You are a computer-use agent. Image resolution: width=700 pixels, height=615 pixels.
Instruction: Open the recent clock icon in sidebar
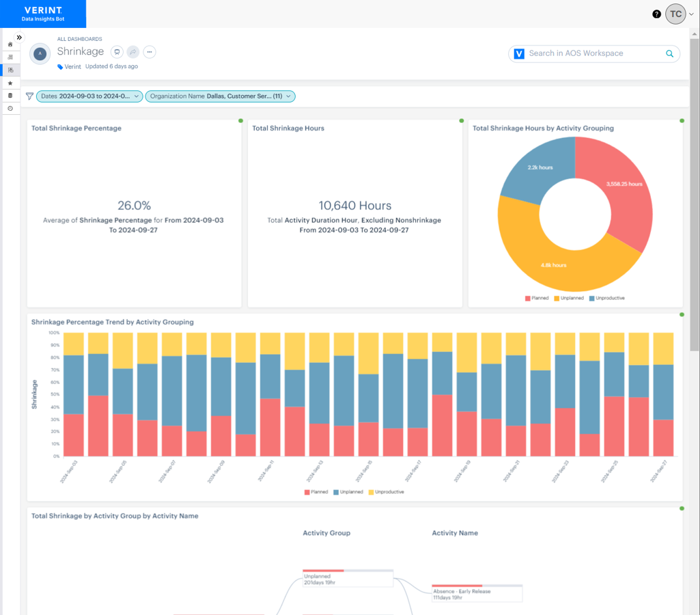coord(10,109)
